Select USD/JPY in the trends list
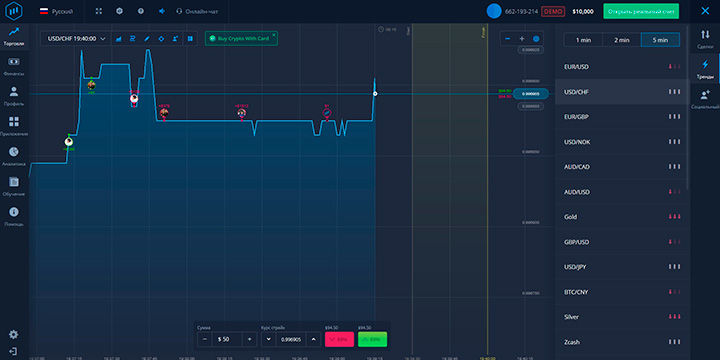The width and height of the screenshot is (720, 360). click(622, 267)
